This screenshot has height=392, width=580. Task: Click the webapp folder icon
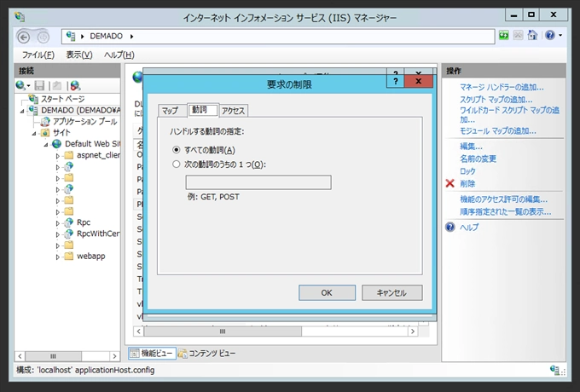(69, 256)
